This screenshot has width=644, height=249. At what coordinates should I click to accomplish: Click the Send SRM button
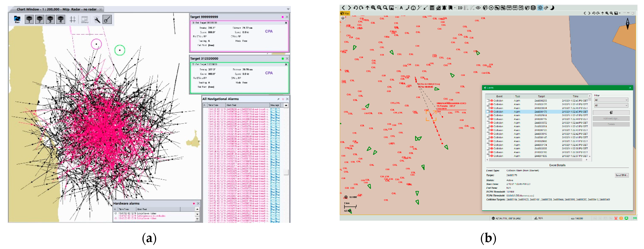(x=622, y=175)
